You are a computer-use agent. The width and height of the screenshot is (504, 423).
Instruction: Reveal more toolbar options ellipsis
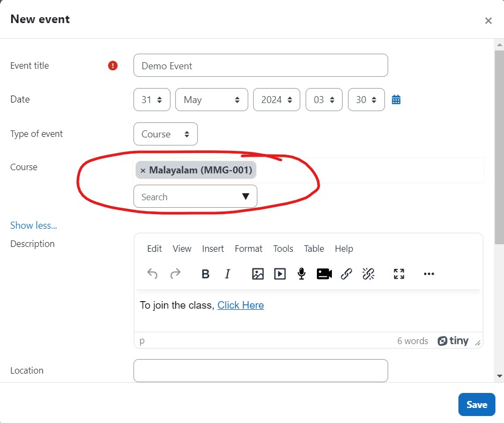tap(429, 274)
